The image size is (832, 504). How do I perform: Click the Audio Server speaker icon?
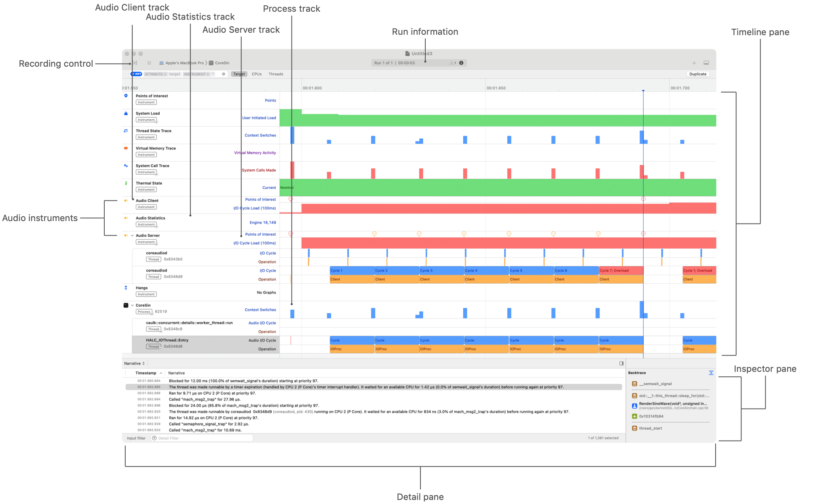pos(126,235)
